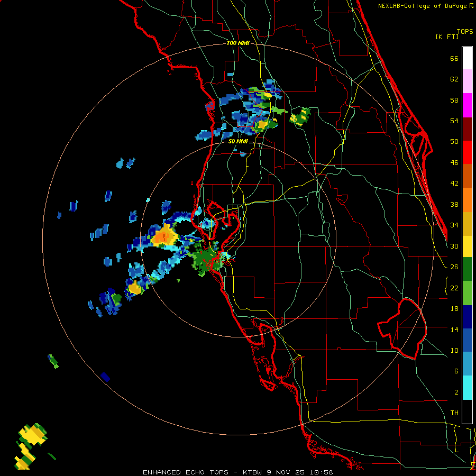476x476 pixels.
Task: Click the "100 NMI" range ring label
Action: (x=238, y=43)
